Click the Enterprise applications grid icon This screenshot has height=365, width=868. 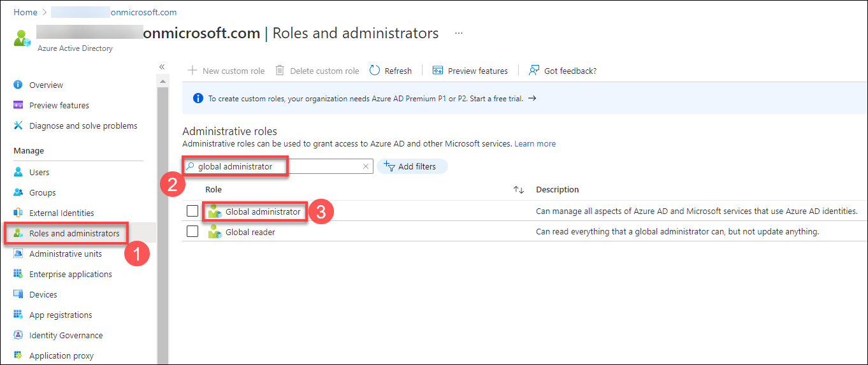click(x=18, y=274)
